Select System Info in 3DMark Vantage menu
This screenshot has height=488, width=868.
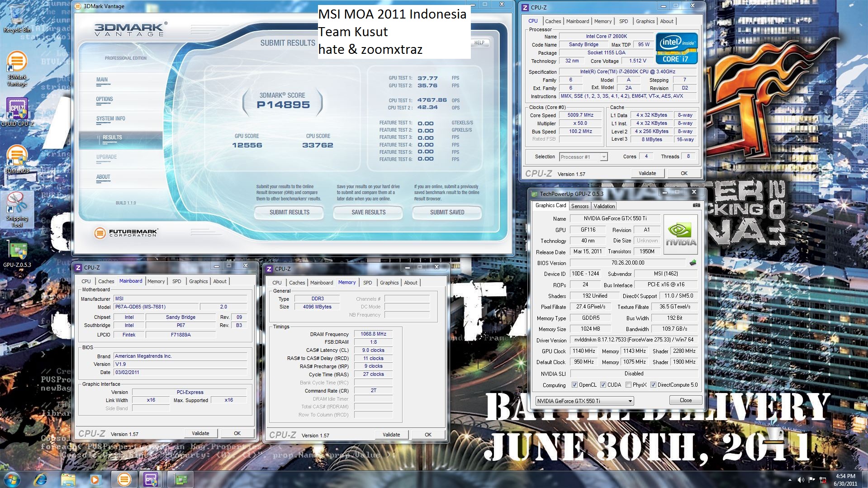111,119
